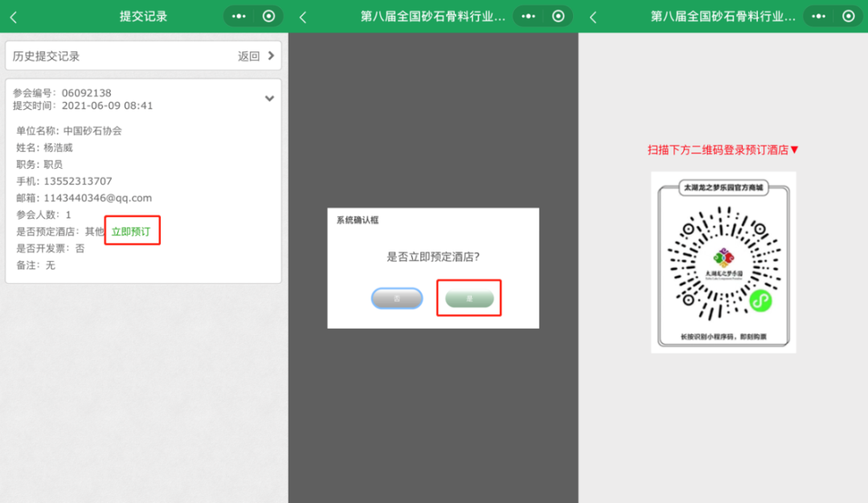The height and width of the screenshot is (503, 868).
Task: Tap the back arrow on the QR code page
Action: click(590, 15)
